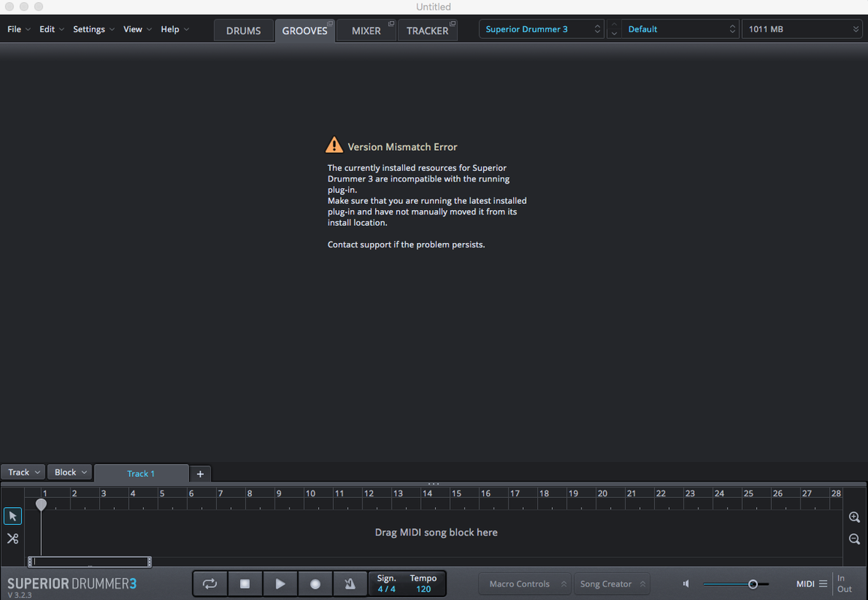The height and width of the screenshot is (600, 868).
Task: Click the tempo value 120
Action: (423, 589)
